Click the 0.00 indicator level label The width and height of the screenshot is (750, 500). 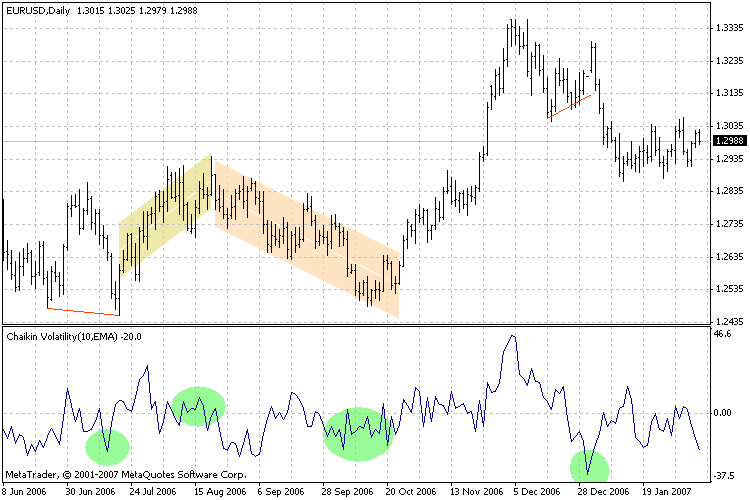[x=722, y=412]
